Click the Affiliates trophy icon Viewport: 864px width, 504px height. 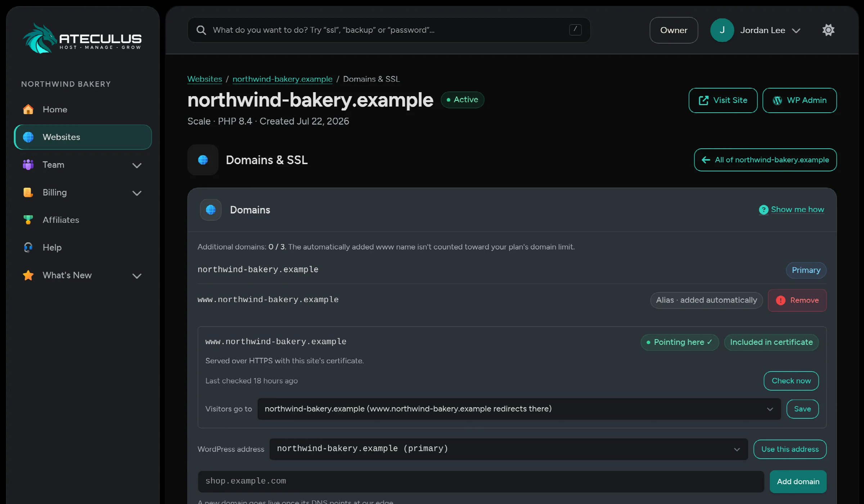tap(28, 220)
